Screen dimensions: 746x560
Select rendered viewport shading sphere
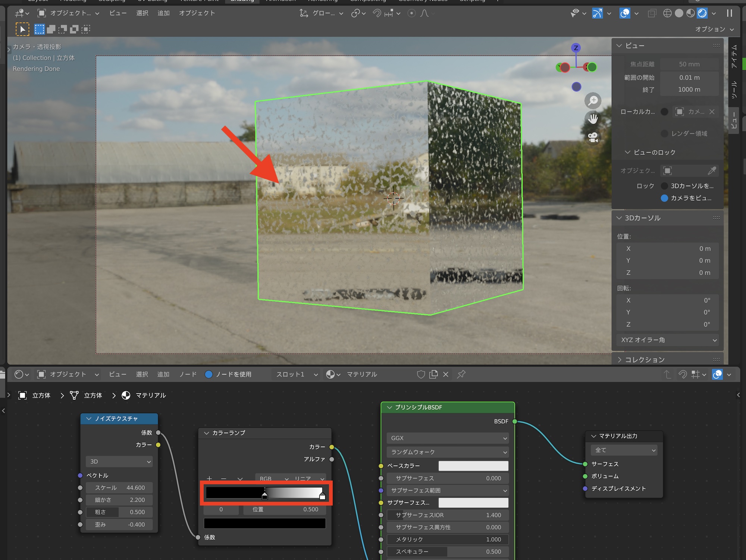pyautogui.click(x=702, y=13)
